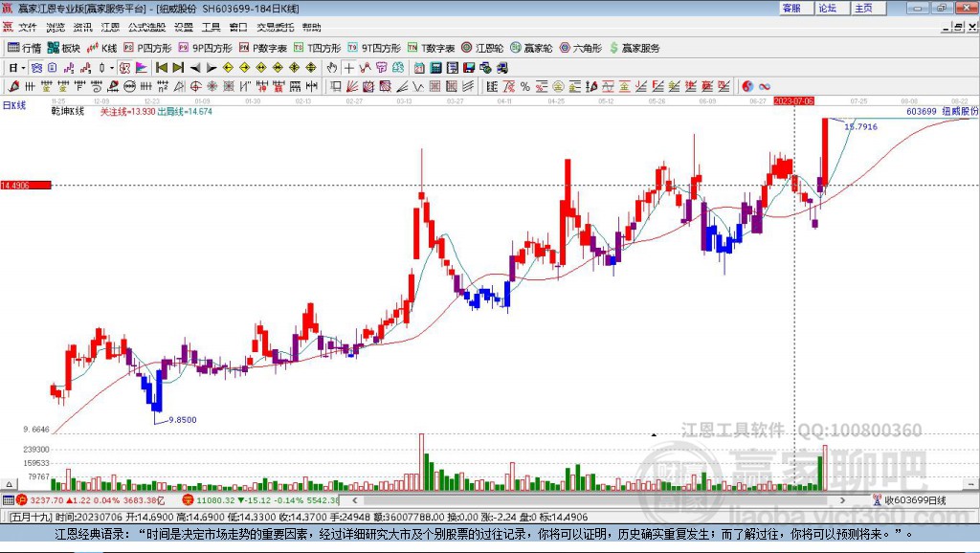Open the 公式选股 menu
This screenshot has height=553, width=980.
tap(146, 27)
